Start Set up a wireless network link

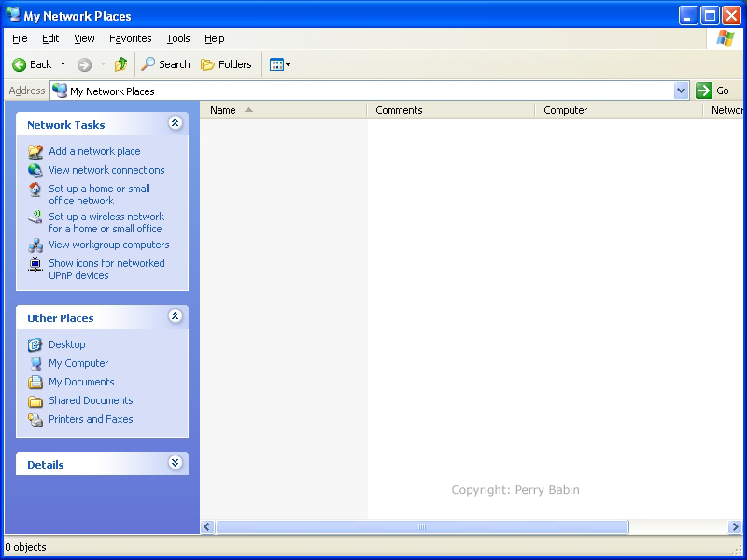click(x=106, y=223)
